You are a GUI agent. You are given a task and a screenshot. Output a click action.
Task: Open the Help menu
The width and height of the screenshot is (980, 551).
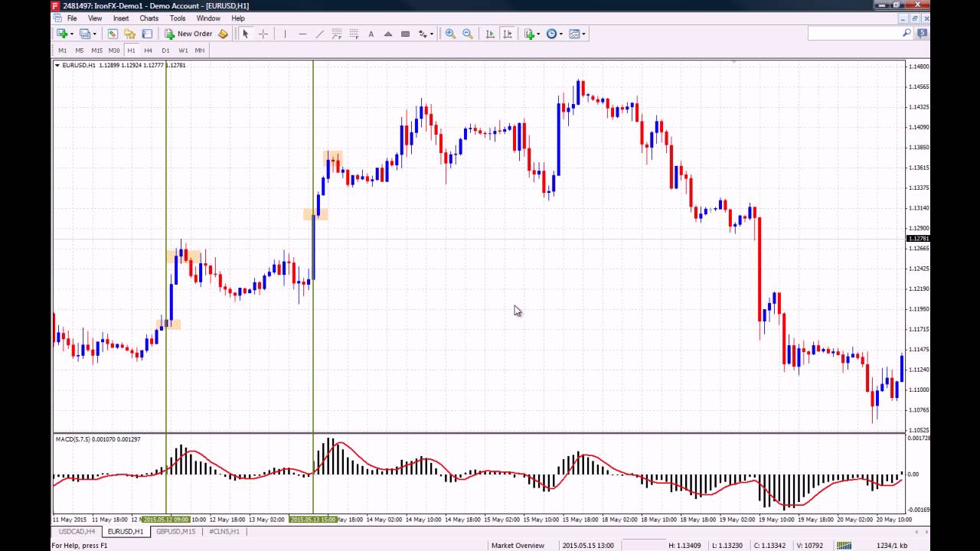point(238,18)
